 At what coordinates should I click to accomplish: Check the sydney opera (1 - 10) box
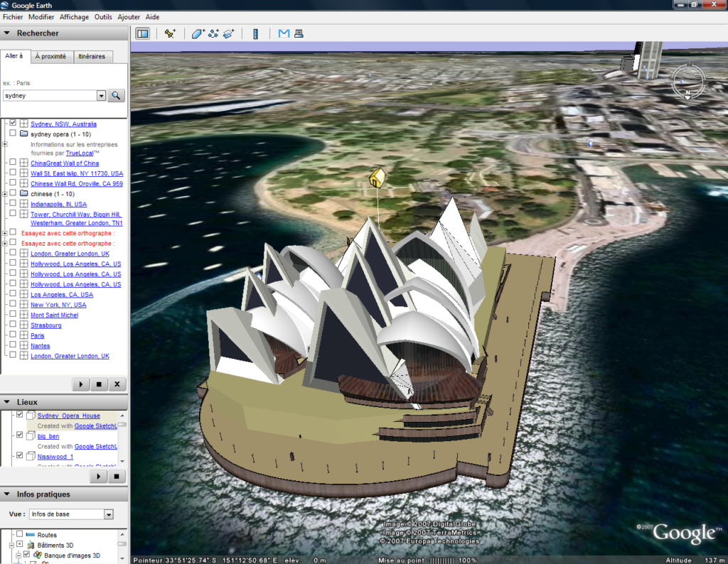tap(13, 134)
